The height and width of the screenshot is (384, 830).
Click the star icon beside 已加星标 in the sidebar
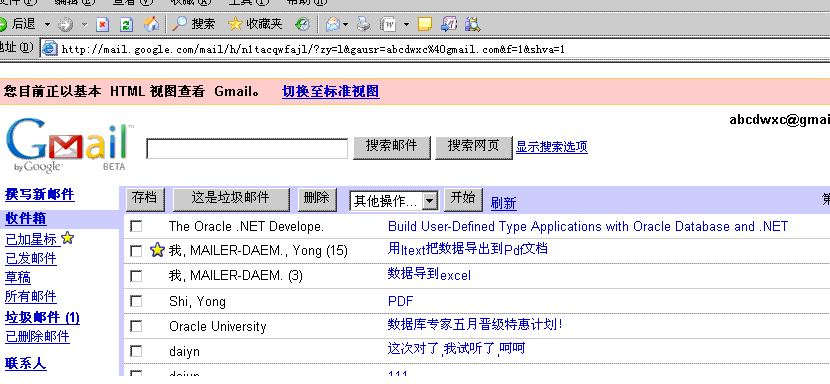point(68,238)
